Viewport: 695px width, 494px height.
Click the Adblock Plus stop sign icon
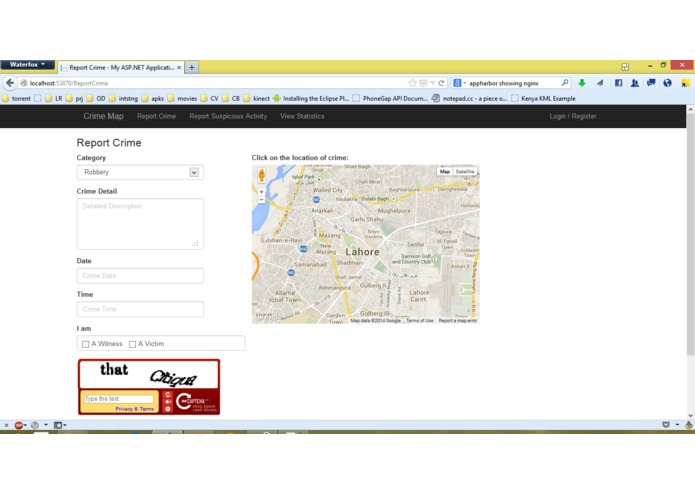tap(18, 425)
